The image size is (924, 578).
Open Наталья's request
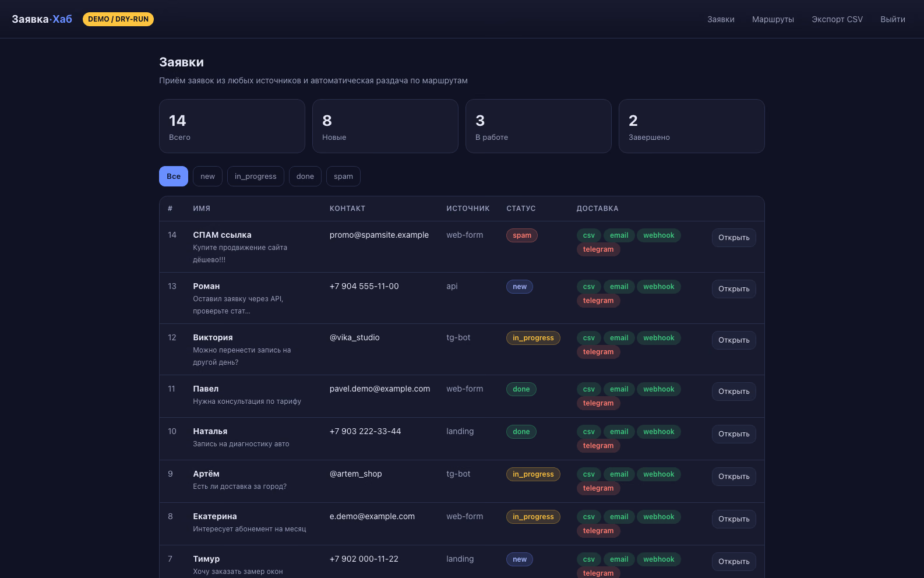733,434
